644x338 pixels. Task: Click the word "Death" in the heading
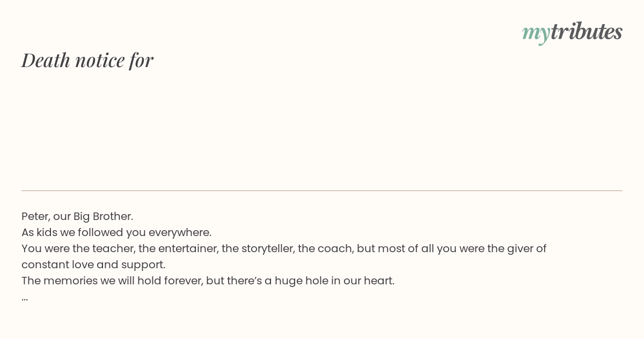click(x=46, y=60)
